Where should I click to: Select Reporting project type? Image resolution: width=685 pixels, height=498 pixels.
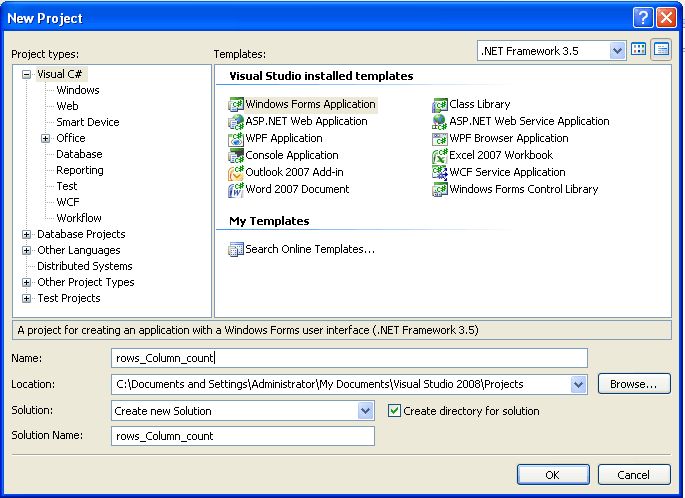80,170
